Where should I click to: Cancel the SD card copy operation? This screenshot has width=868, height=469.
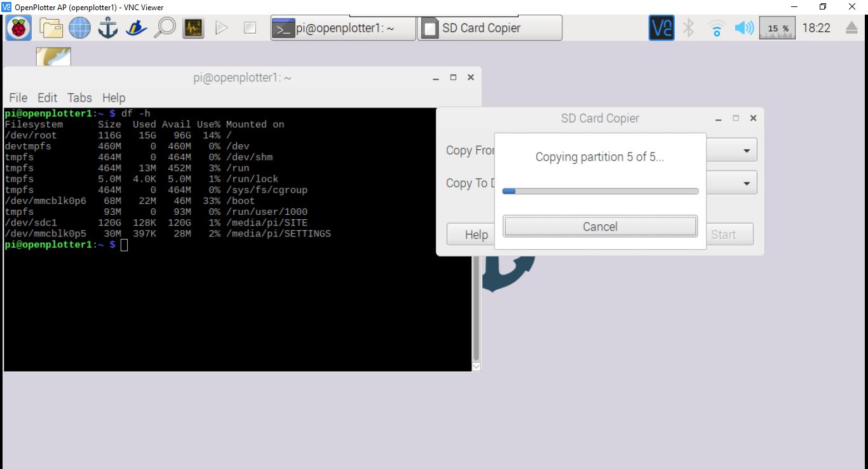599,226
